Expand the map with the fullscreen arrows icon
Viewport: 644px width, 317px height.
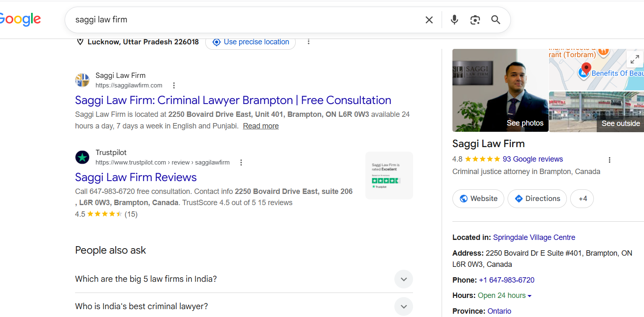pos(634,59)
